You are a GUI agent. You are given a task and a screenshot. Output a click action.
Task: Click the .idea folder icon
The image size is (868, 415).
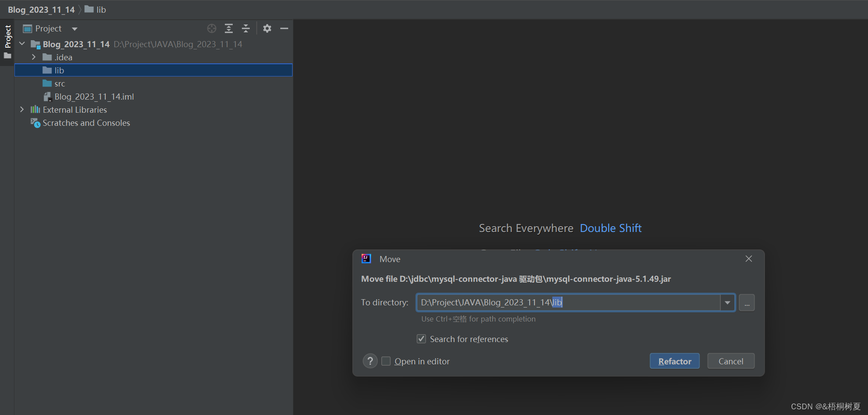click(47, 57)
